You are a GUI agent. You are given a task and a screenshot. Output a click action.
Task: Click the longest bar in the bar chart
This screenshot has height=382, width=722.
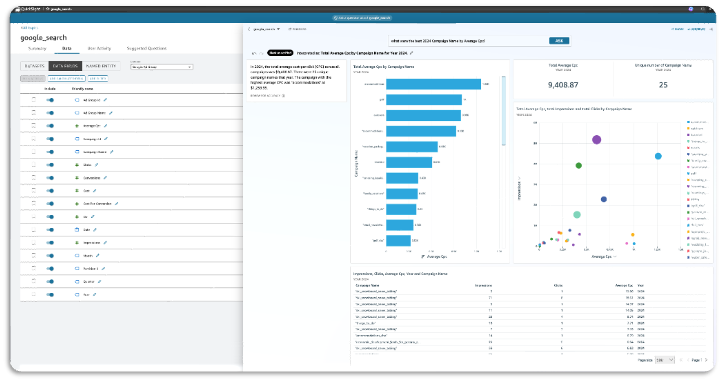click(433, 84)
